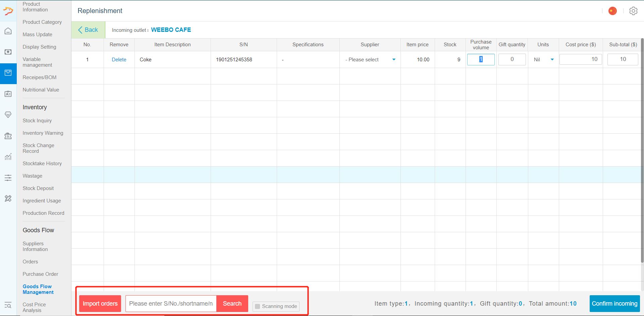Open settings gear icon in the header
The height and width of the screenshot is (316, 644).
click(x=633, y=11)
